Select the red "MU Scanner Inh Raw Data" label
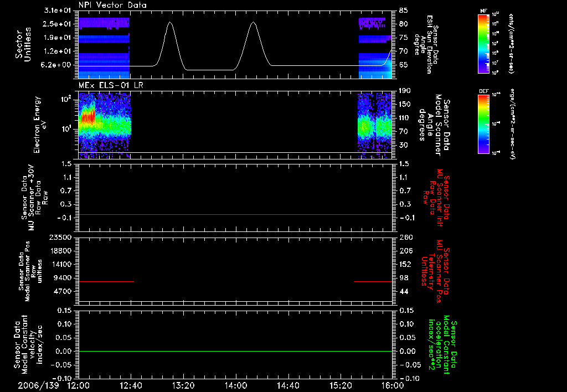 point(436,198)
